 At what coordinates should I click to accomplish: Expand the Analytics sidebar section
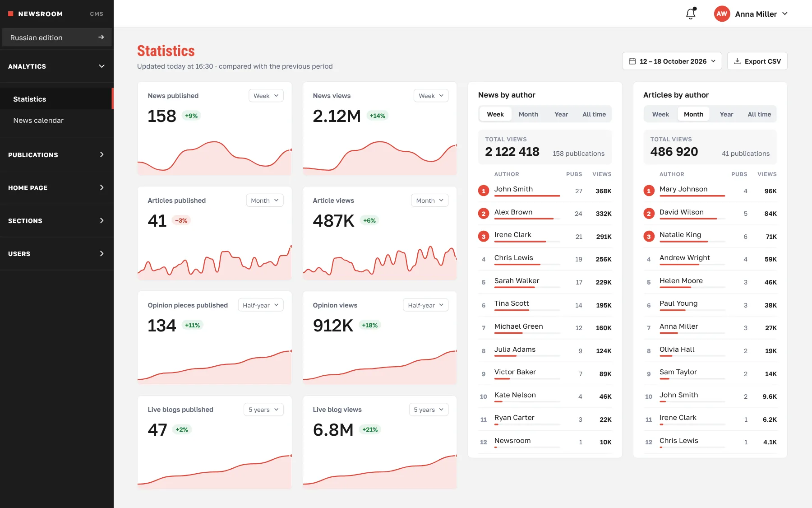coord(56,66)
